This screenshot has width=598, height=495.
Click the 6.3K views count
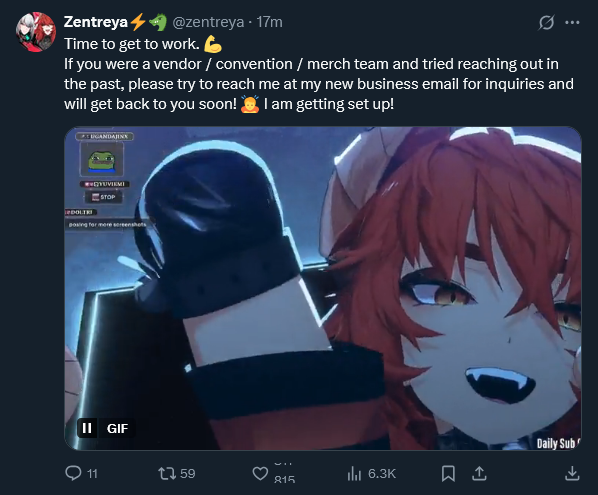382,474
